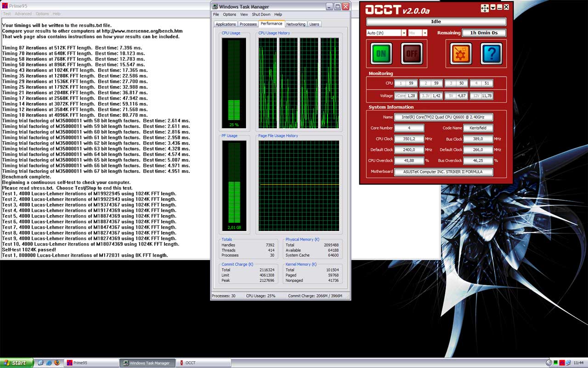Open the View menu in Task Manager

click(244, 15)
